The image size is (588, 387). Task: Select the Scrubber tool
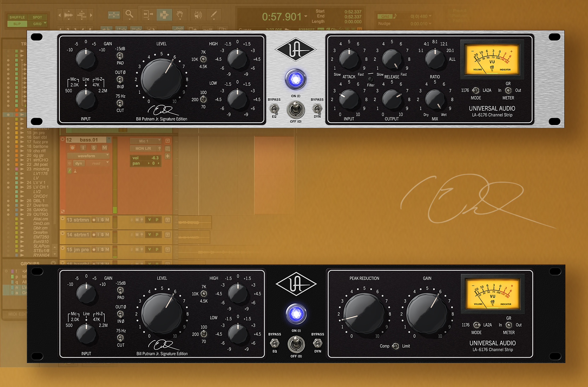[198, 15]
